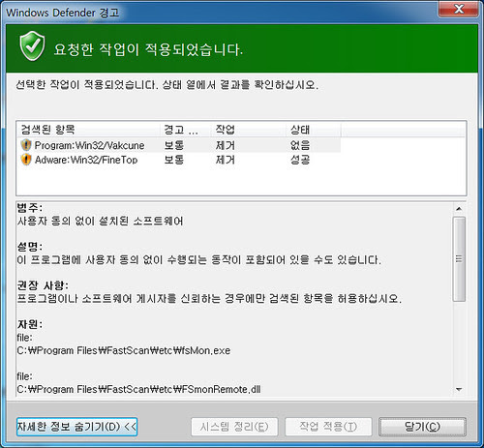
Task: Click the 제거 action for FineTop
Action: [226, 160]
